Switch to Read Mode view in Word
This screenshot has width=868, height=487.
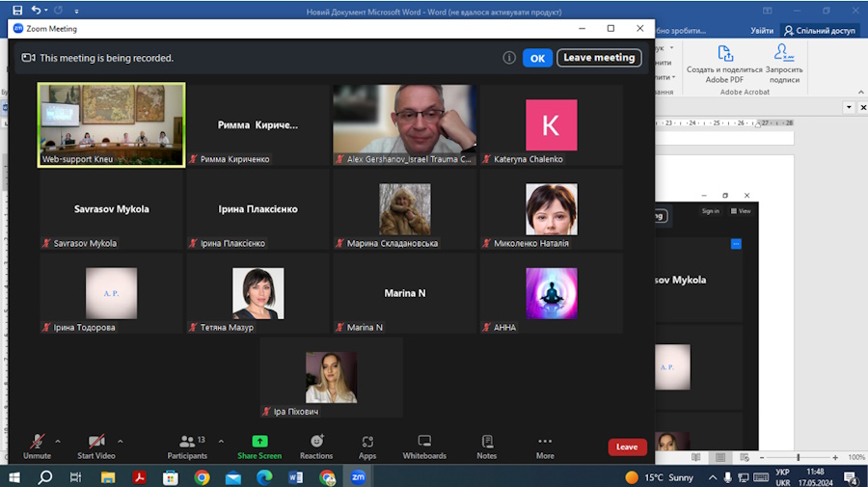point(695,458)
